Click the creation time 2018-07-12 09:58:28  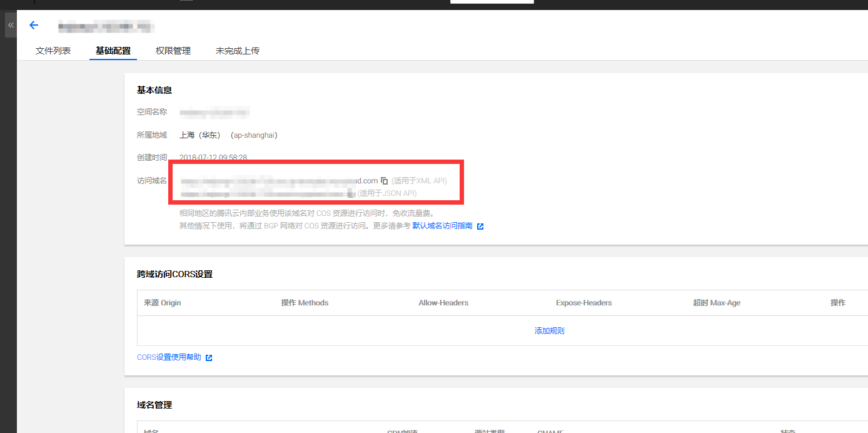(213, 158)
